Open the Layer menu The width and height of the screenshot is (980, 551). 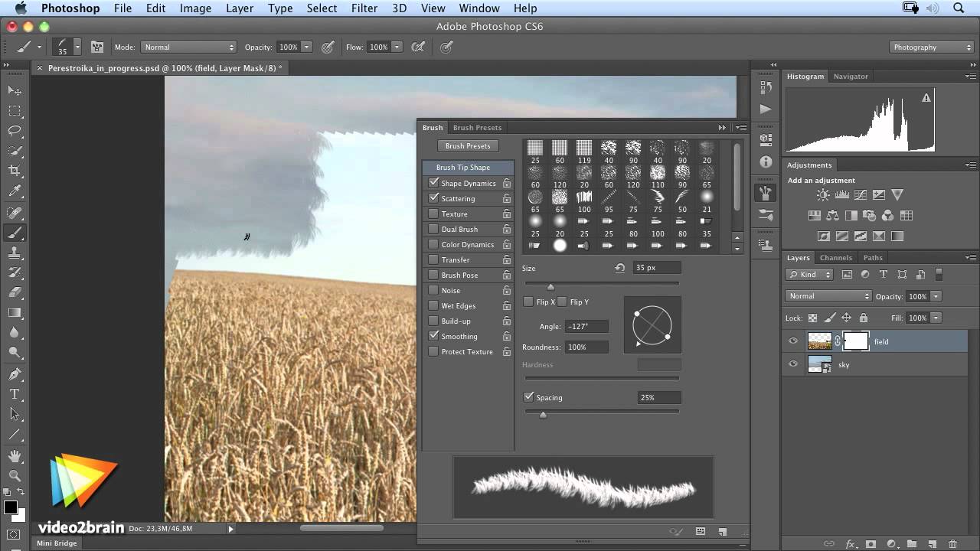[x=240, y=8]
